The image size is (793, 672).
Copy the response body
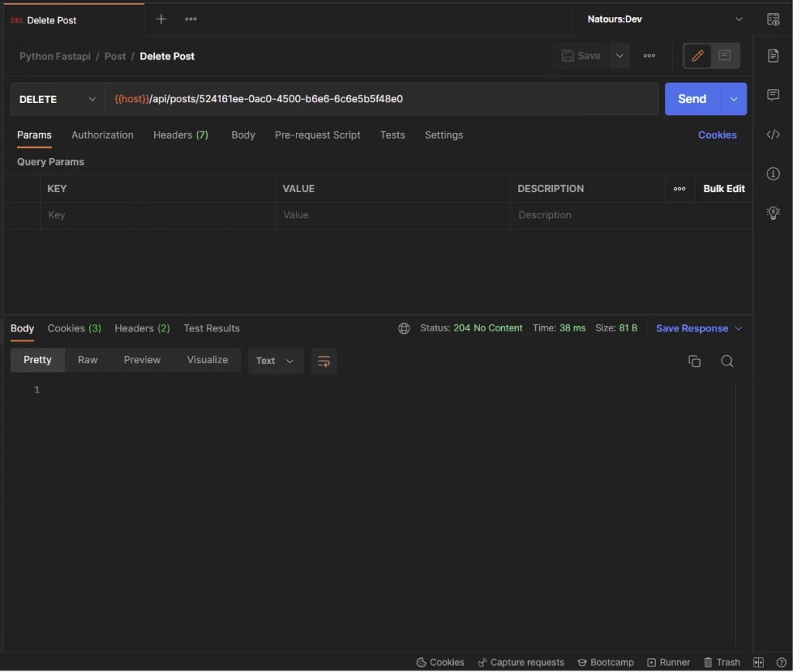694,361
